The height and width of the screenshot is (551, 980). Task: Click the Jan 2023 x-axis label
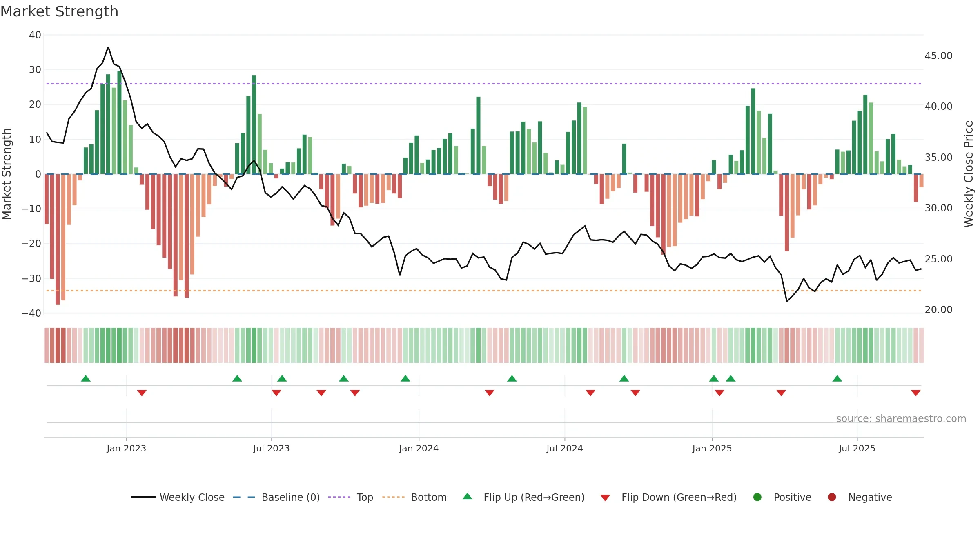(127, 448)
